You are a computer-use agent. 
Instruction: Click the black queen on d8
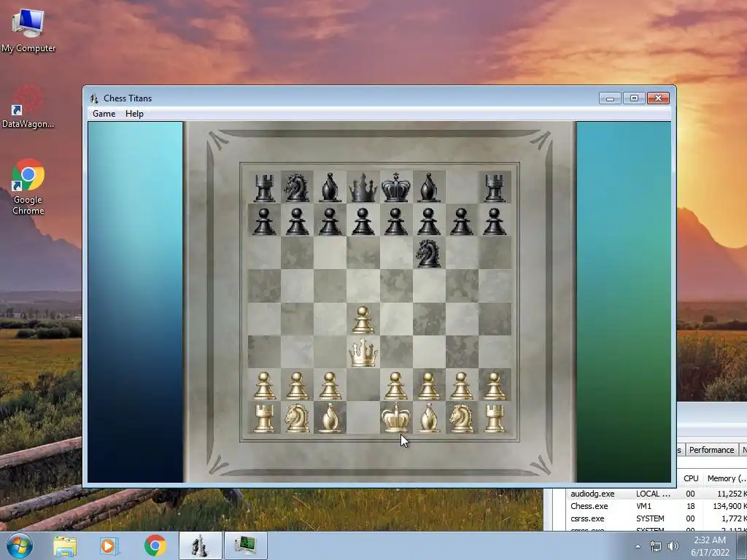[x=363, y=187]
